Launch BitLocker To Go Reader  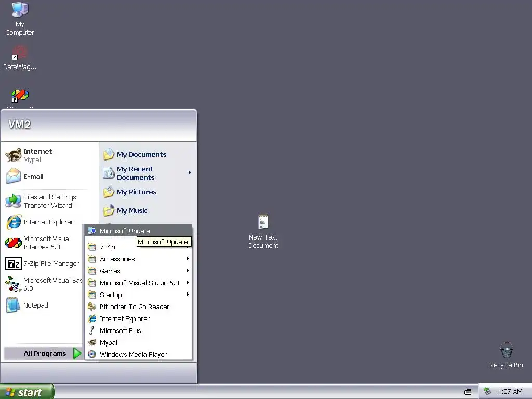point(138,307)
